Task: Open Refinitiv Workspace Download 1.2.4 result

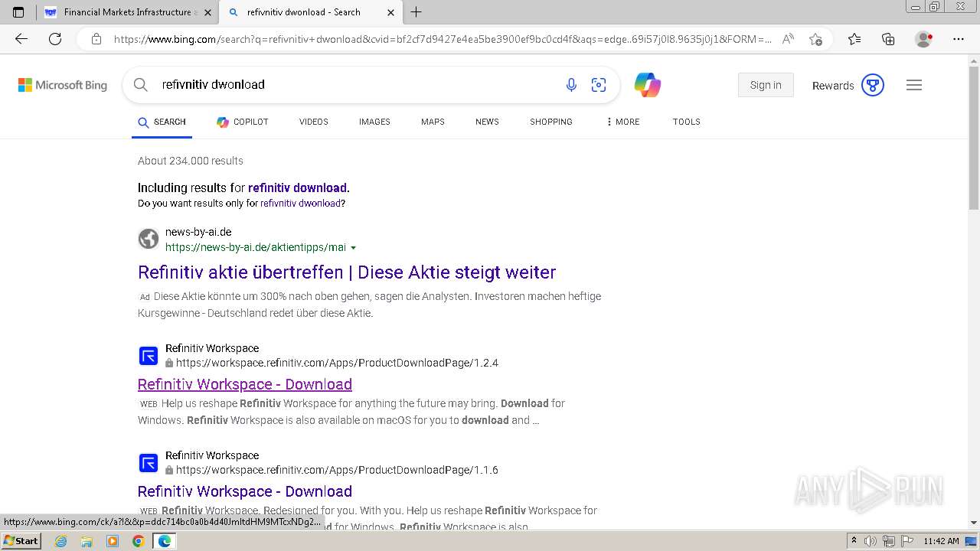Action: coord(245,384)
